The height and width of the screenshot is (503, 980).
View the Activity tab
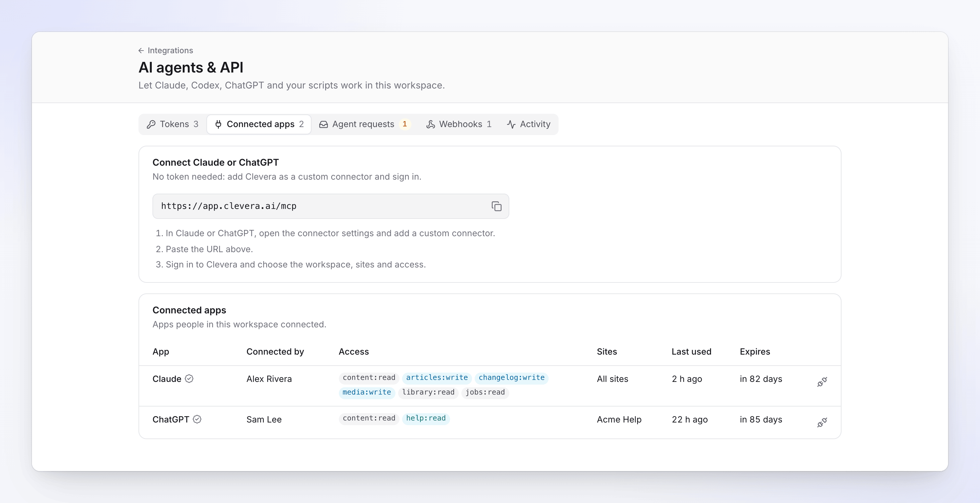point(528,124)
